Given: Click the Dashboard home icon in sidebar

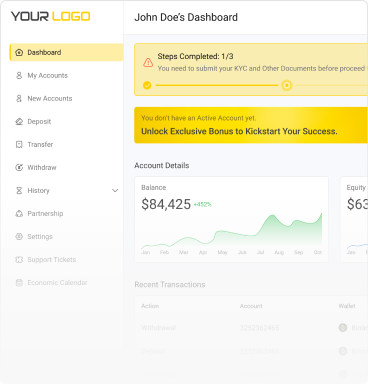Looking at the screenshot, I should point(19,52).
